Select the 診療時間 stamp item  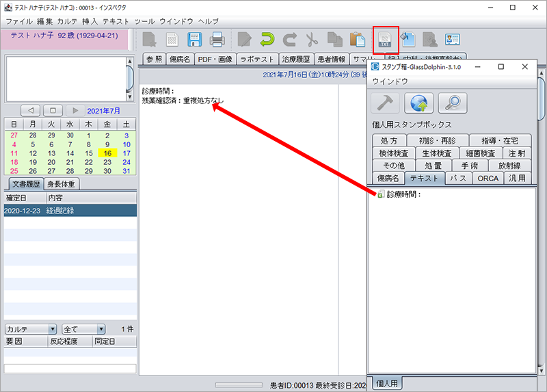coord(403,194)
